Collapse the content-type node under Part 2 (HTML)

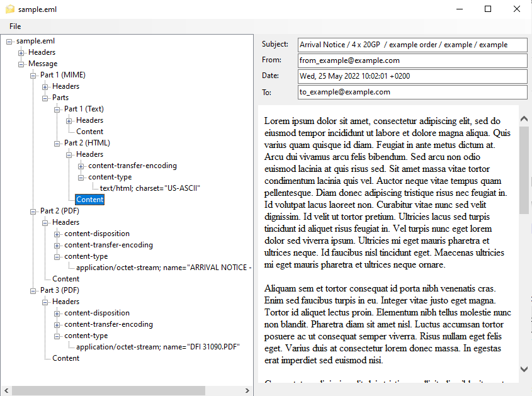click(x=79, y=176)
